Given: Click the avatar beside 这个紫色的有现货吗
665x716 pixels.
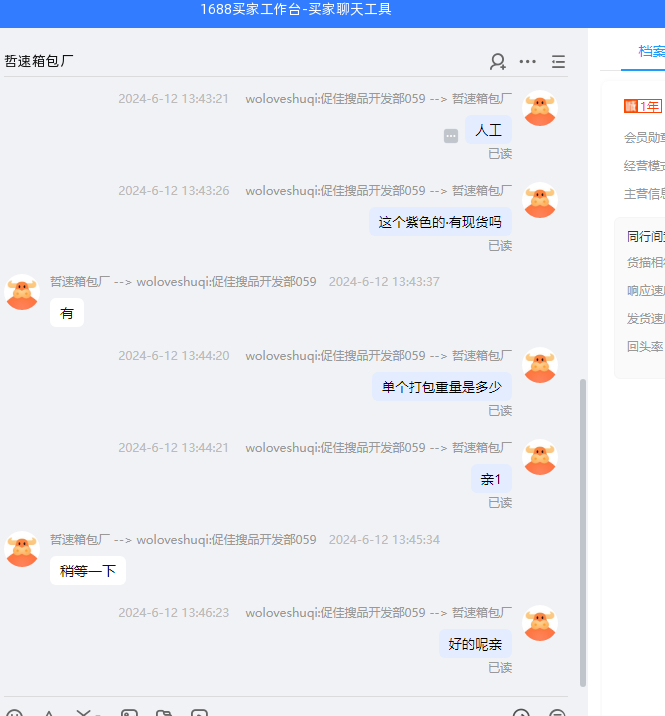Looking at the screenshot, I should point(540,200).
